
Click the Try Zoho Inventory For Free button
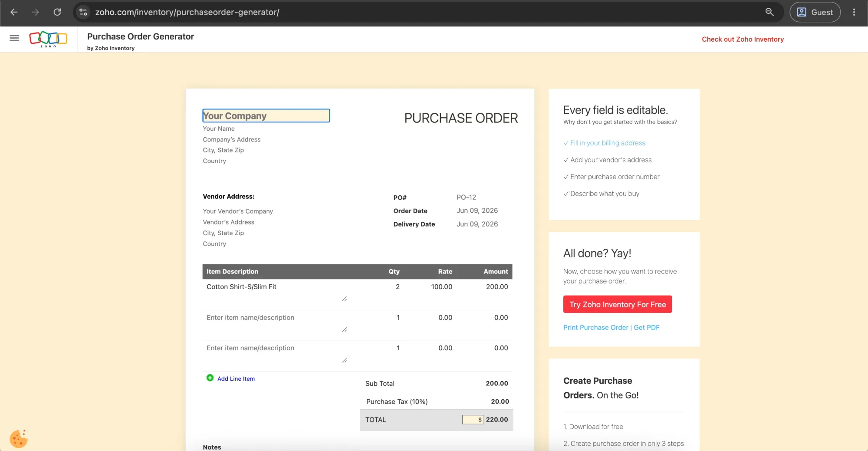pyautogui.click(x=618, y=304)
